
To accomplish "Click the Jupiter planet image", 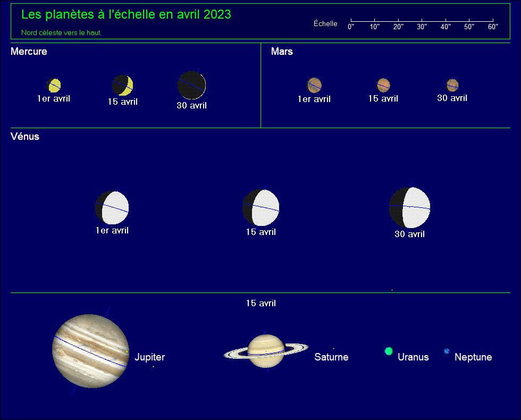I will pyautogui.click(x=91, y=351).
